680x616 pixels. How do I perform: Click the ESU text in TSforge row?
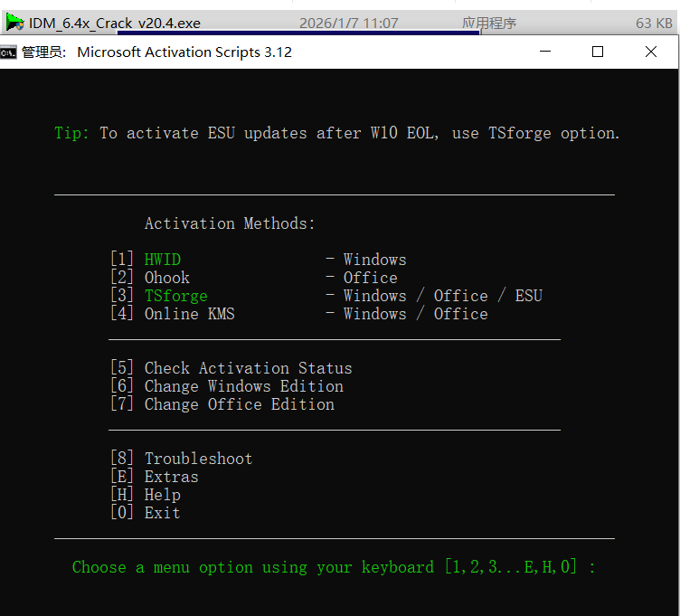[x=529, y=296]
